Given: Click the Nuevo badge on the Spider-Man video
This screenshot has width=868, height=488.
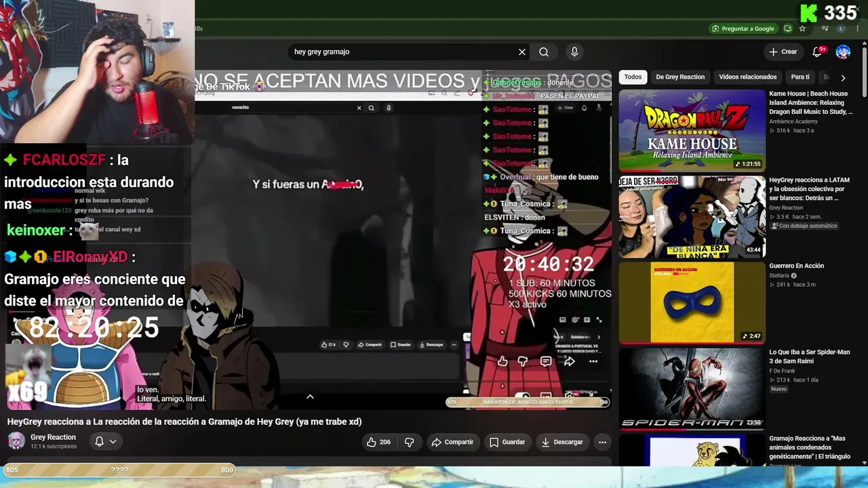Looking at the screenshot, I should click(779, 389).
